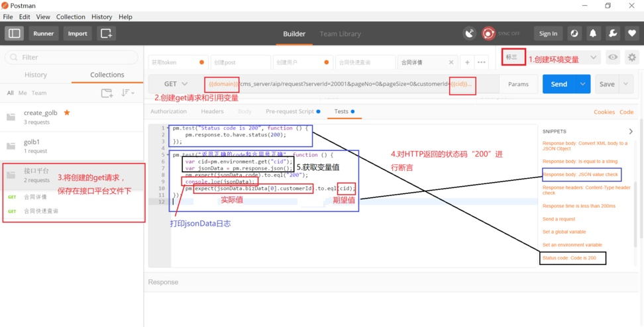The width and height of the screenshot is (644, 327).
Task: Click the Cookies link
Action: click(604, 112)
